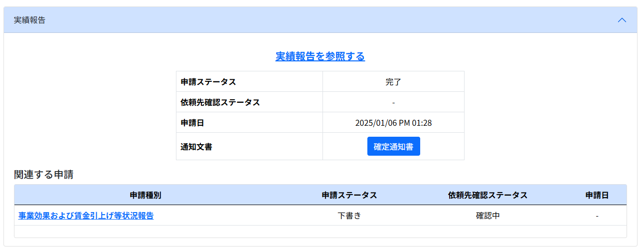Open 事業効果および賃金引上げ等状況報告 link
The height and width of the screenshot is (251, 644).
click(86, 216)
